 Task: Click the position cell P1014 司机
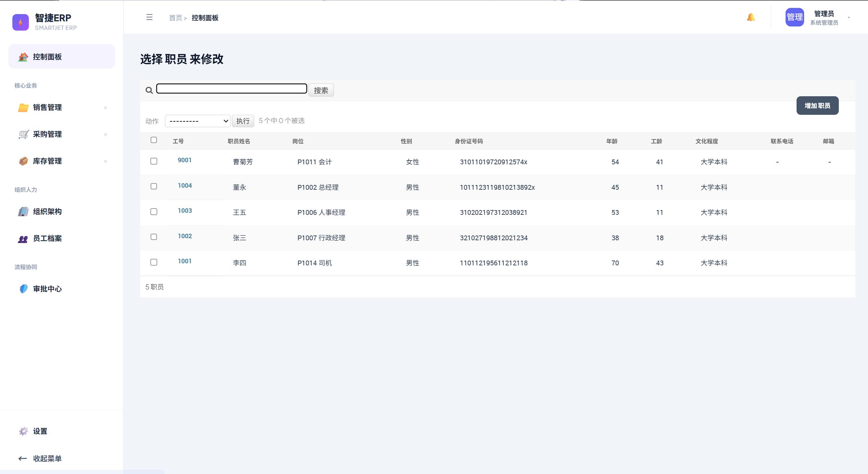(x=315, y=263)
